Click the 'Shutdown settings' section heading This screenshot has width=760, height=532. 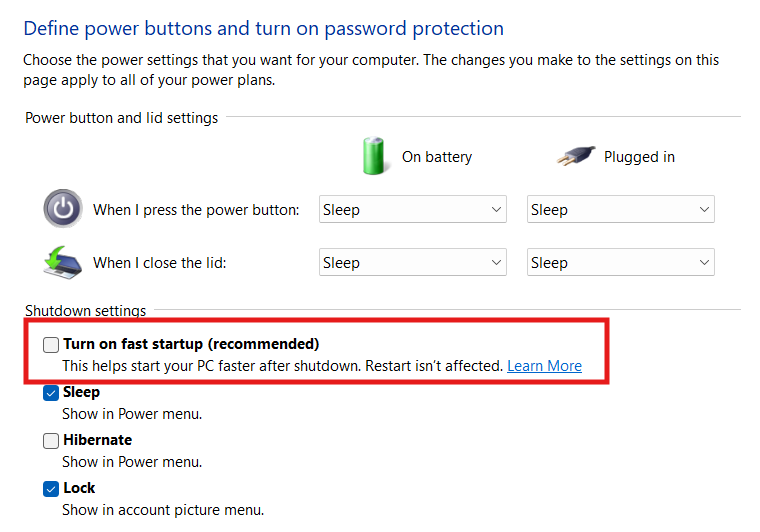[x=85, y=311]
